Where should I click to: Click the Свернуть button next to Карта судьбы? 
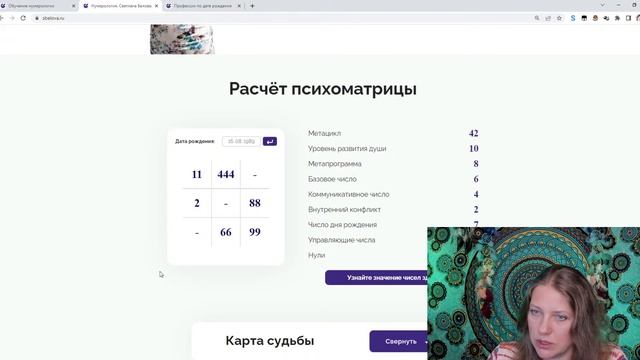[x=399, y=341]
